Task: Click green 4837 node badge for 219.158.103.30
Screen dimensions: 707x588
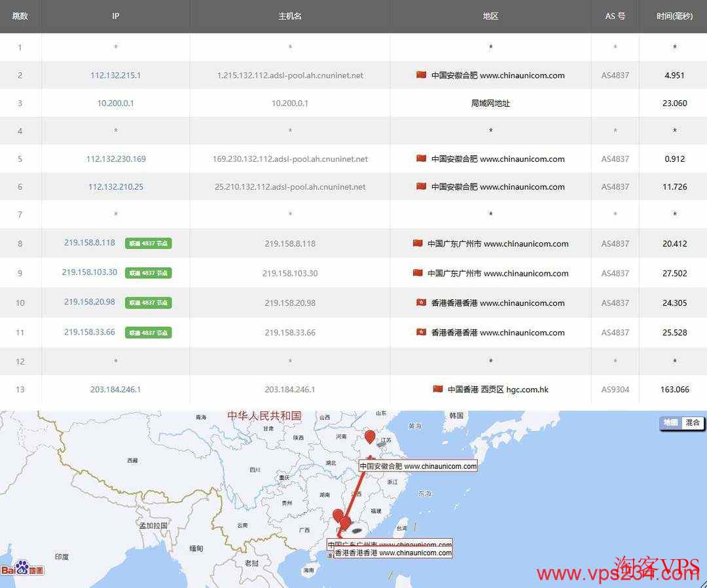Action: (149, 273)
